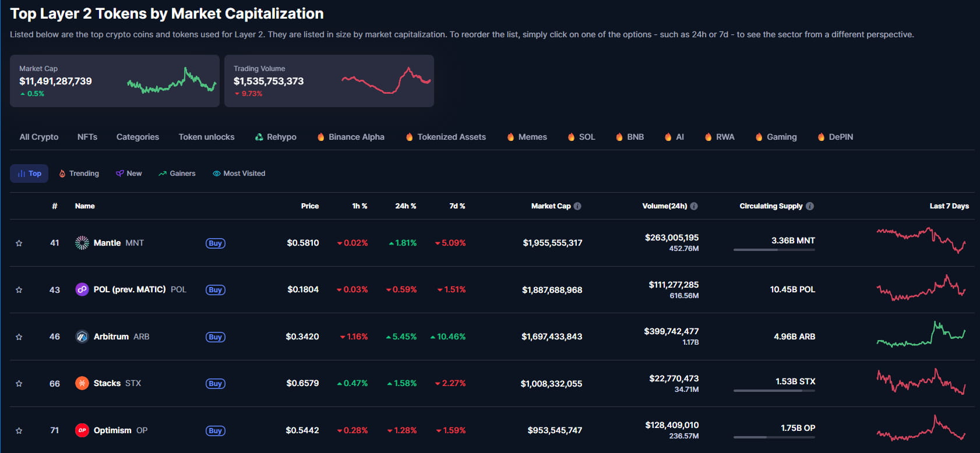Click Buy button for Arbitrum
Image resolution: width=980 pixels, height=453 pixels.
(216, 337)
